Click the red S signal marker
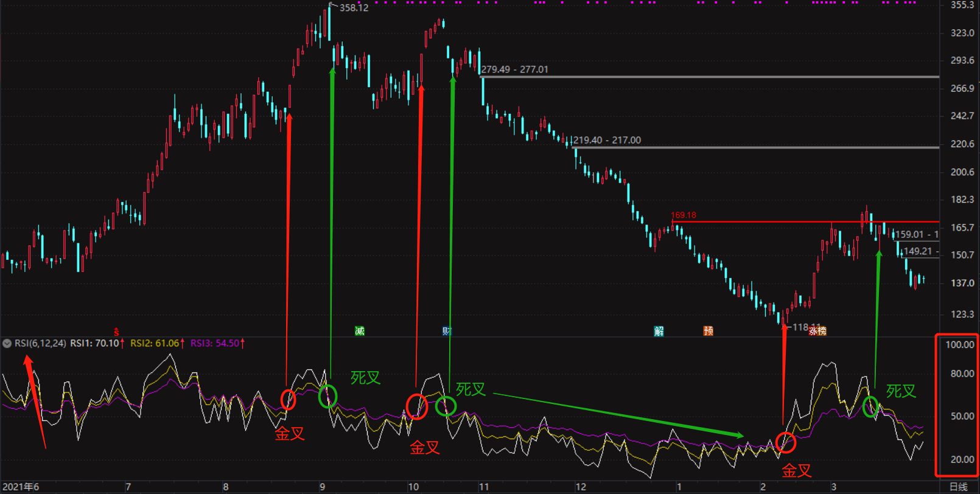980x494 pixels. coord(116,332)
